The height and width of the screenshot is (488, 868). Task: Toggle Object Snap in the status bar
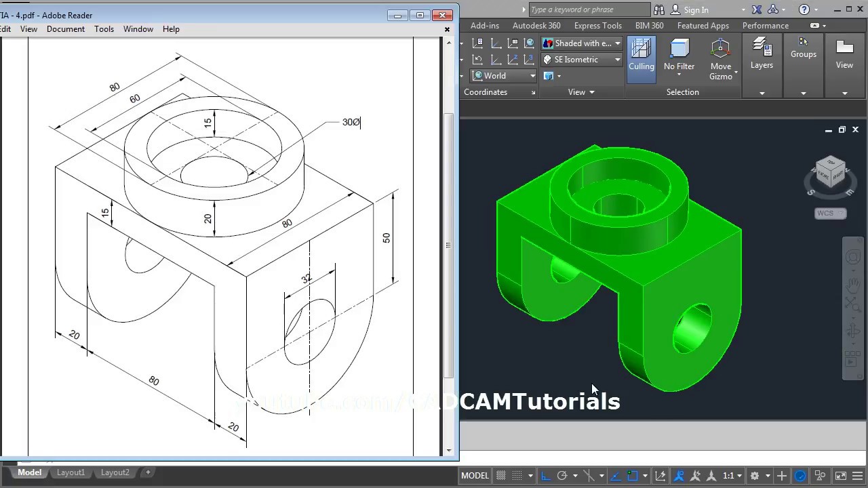tap(631, 475)
